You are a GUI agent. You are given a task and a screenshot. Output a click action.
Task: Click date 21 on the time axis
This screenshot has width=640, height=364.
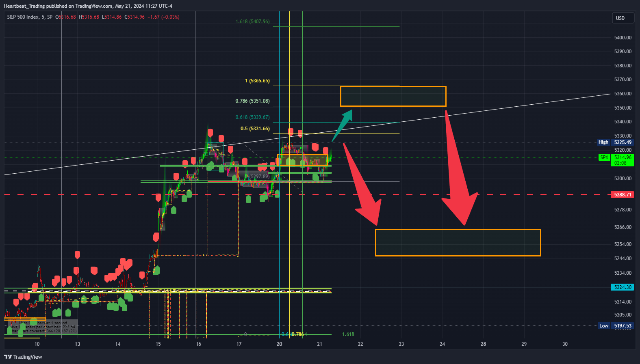point(320,344)
